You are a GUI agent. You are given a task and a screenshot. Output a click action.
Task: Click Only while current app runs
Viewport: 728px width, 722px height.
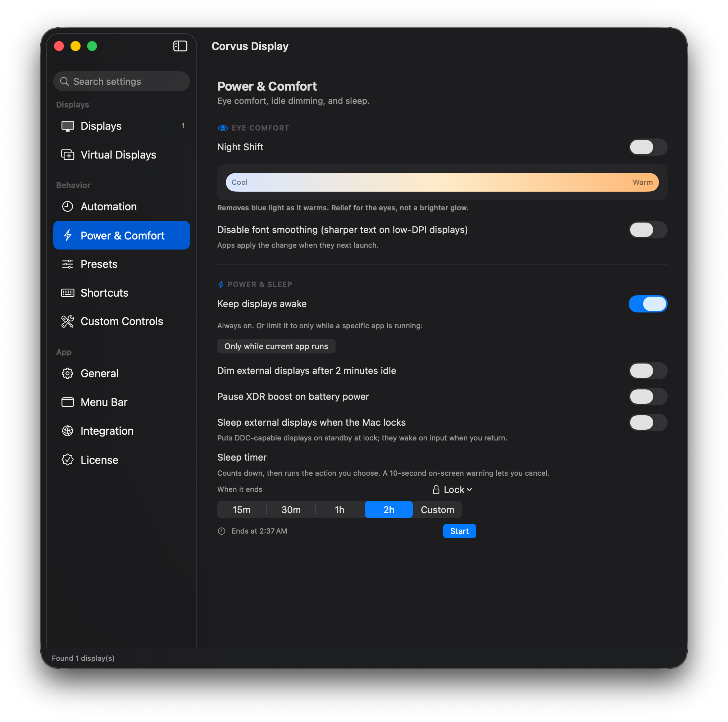[276, 346]
